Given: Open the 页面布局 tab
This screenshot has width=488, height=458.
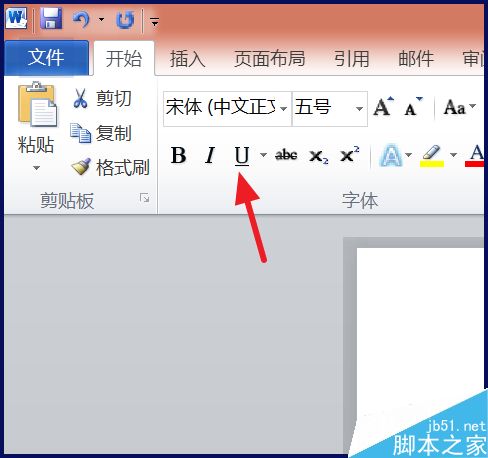Looking at the screenshot, I should [269, 59].
